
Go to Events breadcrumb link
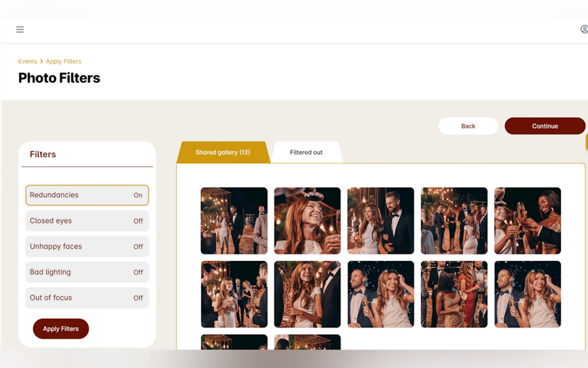[28, 61]
